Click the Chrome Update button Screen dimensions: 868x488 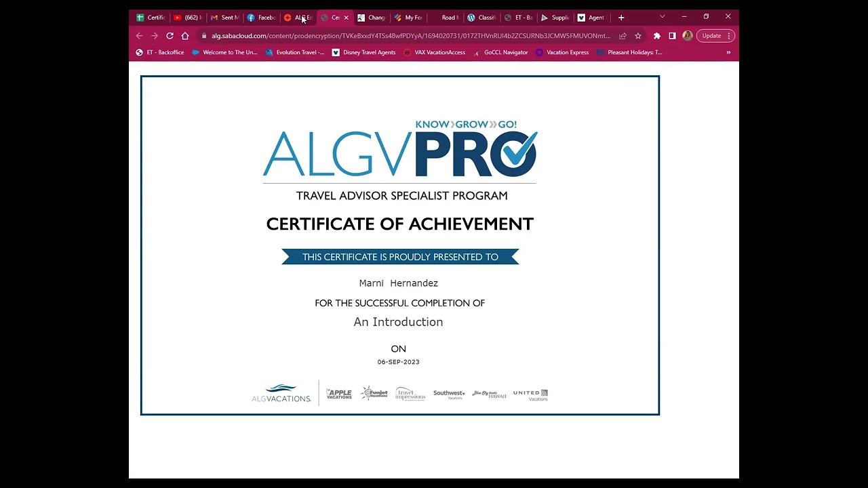[715, 36]
